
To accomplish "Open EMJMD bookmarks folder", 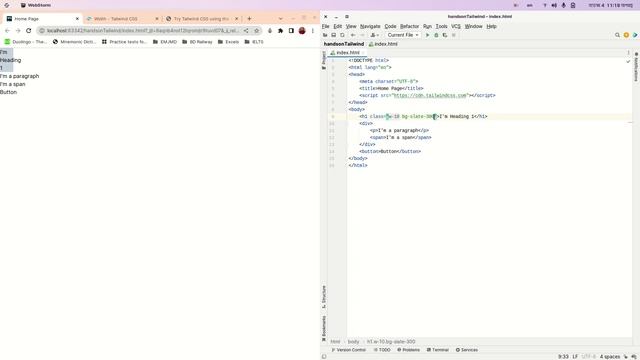I will pyautogui.click(x=165, y=42).
